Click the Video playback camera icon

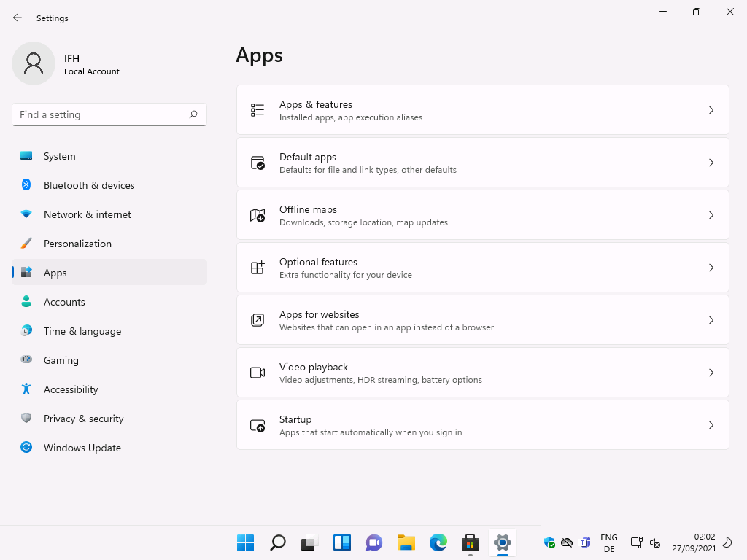258,373
